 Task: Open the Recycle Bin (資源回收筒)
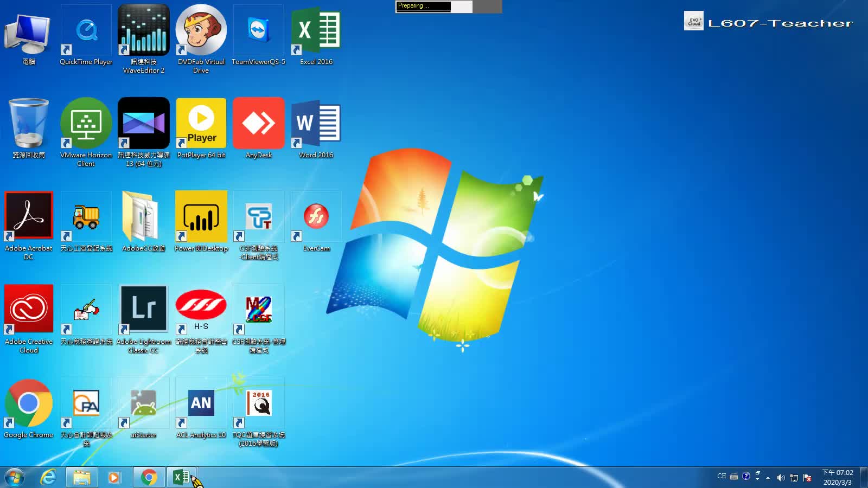(28, 129)
